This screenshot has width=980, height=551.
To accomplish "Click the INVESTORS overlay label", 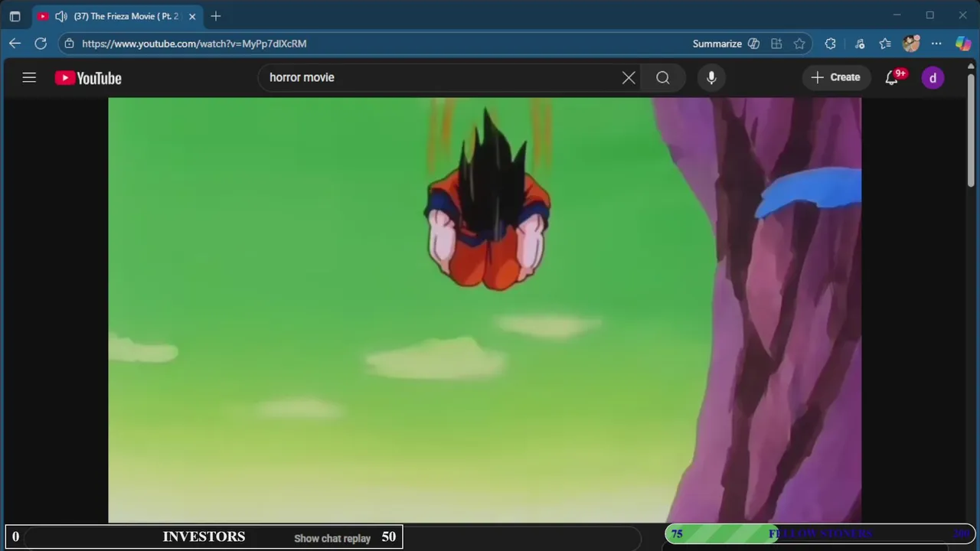I will (204, 536).
